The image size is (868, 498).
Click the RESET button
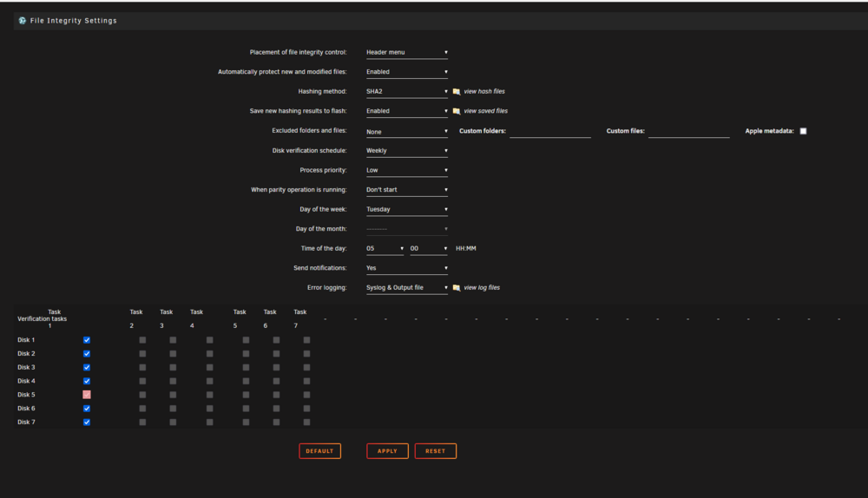[x=436, y=451]
